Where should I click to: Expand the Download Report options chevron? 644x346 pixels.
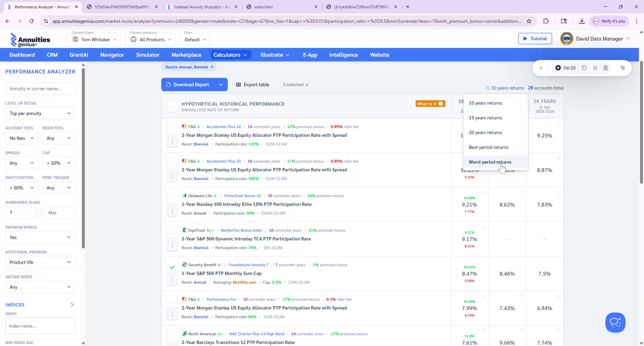(221, 84)
